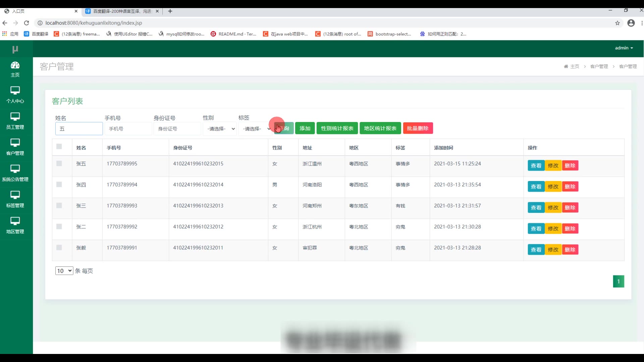
Task: Reload the page with browser refresh icon
Action: point(26,23)
